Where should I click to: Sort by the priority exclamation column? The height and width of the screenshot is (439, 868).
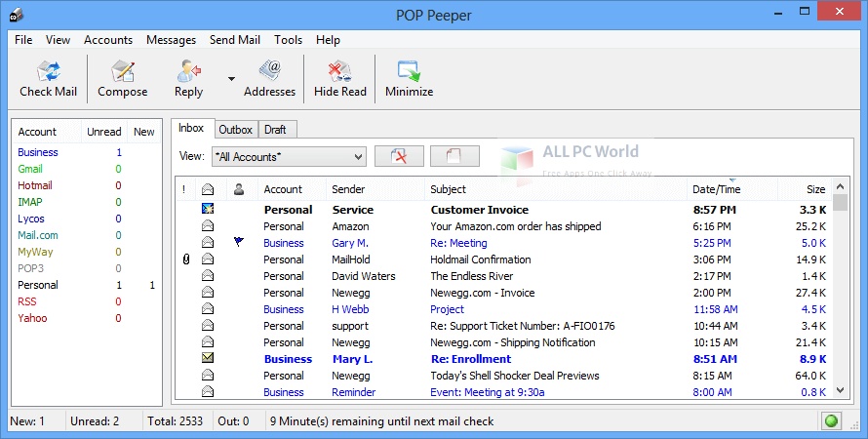click(183, 189)
